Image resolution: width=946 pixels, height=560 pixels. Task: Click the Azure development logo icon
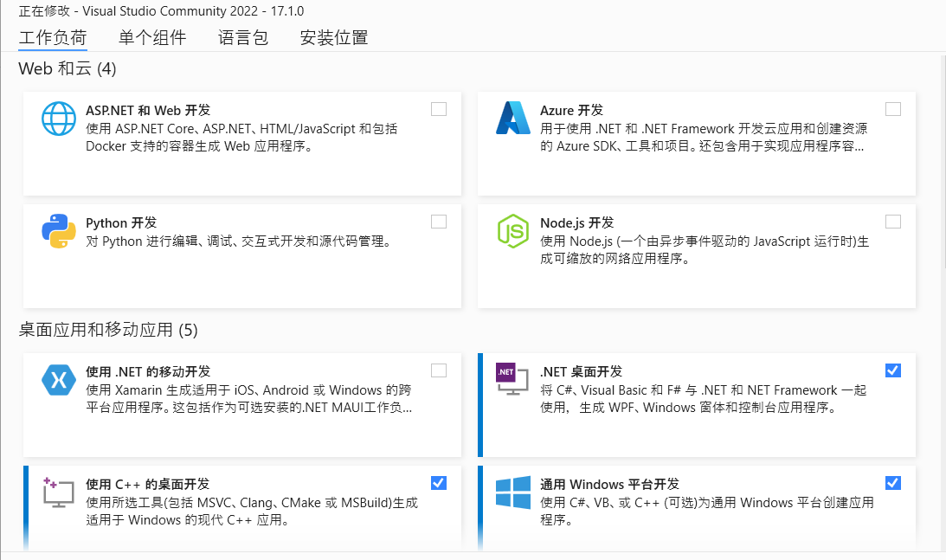[x=512, y=119]
